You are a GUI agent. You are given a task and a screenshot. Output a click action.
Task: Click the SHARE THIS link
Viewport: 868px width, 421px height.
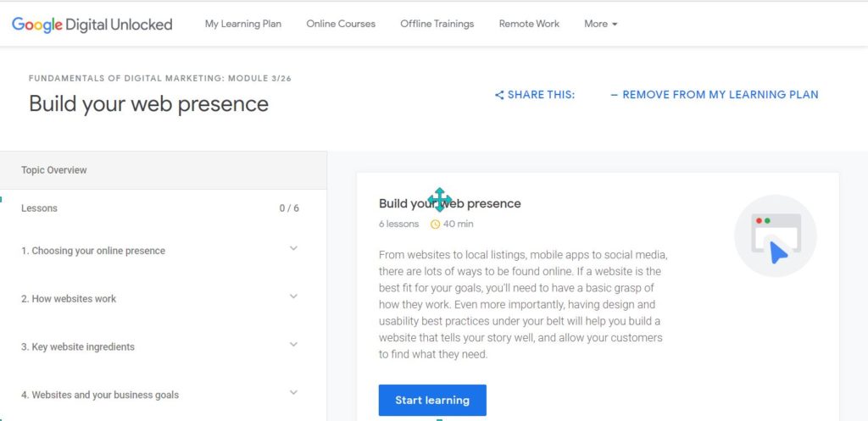pos(535,95)
